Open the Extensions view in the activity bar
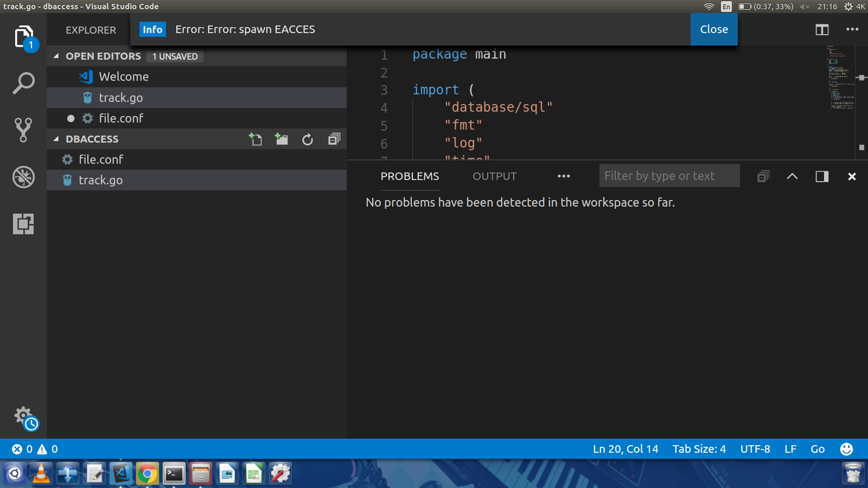This screenshot has height=488, width=868. 23,223
